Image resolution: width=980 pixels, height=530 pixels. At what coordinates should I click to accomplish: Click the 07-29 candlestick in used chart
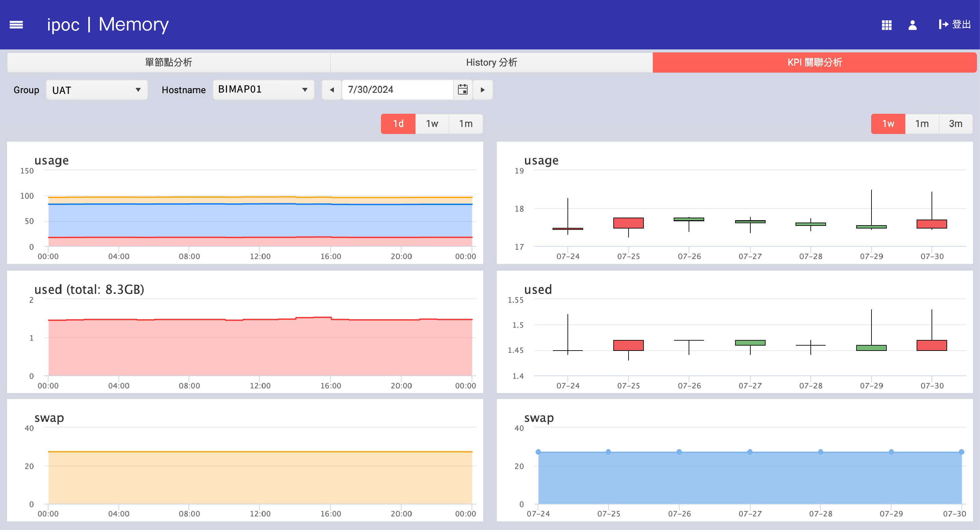(871, 348)
